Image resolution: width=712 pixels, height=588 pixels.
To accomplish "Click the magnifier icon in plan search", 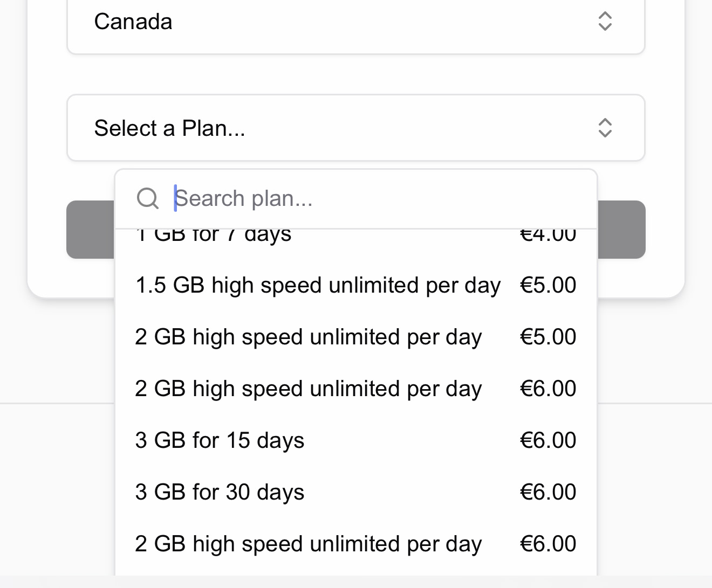I will (147, 198).
